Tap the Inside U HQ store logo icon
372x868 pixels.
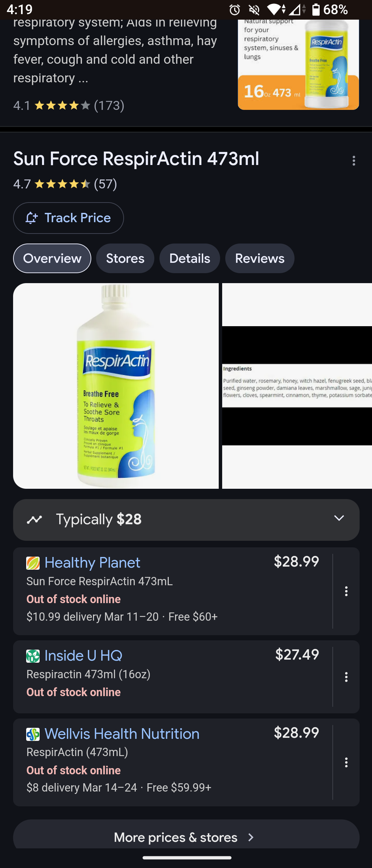pyautogui.click(x=33, y=656)
